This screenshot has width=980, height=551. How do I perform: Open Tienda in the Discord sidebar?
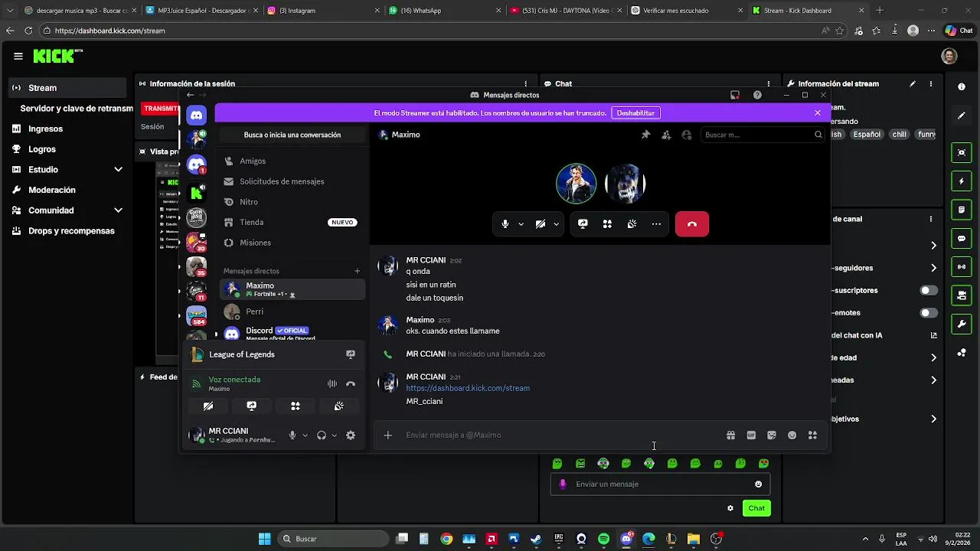click(x=292, y=222)
